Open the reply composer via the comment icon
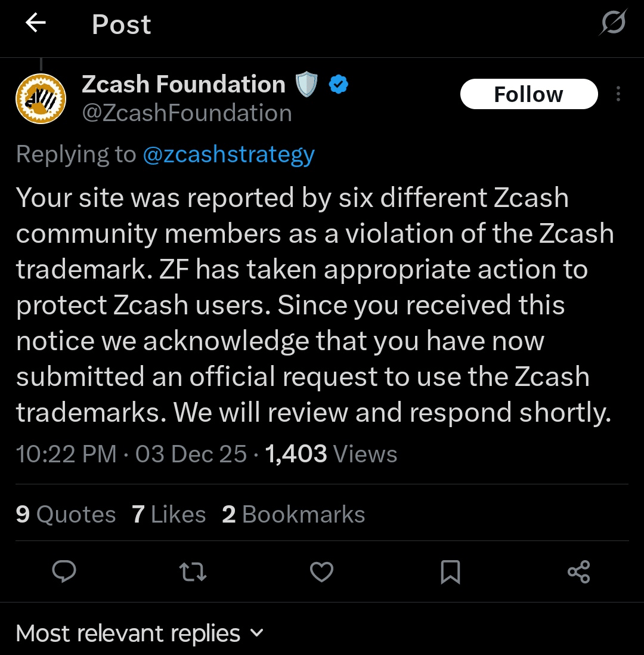The width and height of the screenshot is (644, 655). click(64, 572)
